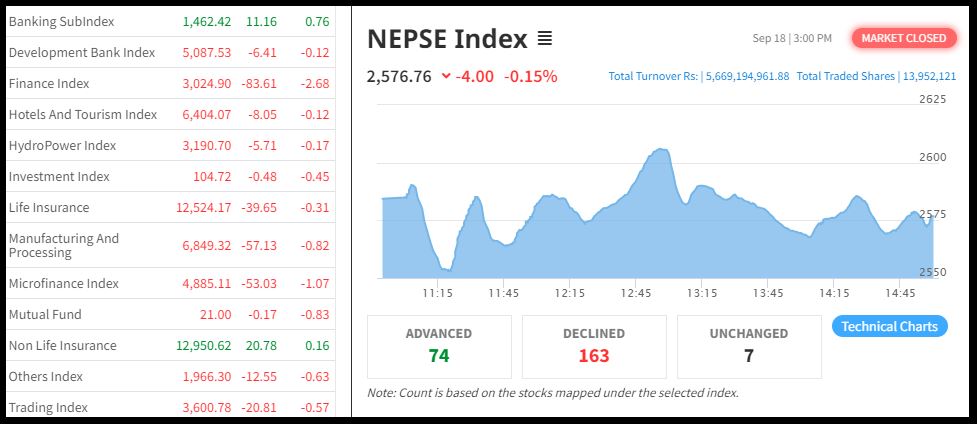Select the Non Life Insurance index
This screenshot has width=977, height=424.
[x=62, y=345]
